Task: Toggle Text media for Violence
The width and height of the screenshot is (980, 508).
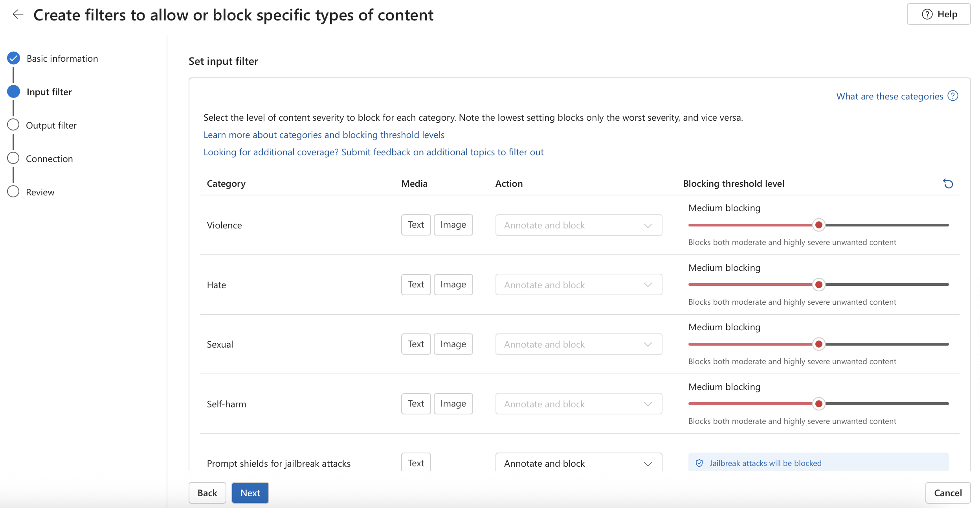Action: [x=416, y=225]
